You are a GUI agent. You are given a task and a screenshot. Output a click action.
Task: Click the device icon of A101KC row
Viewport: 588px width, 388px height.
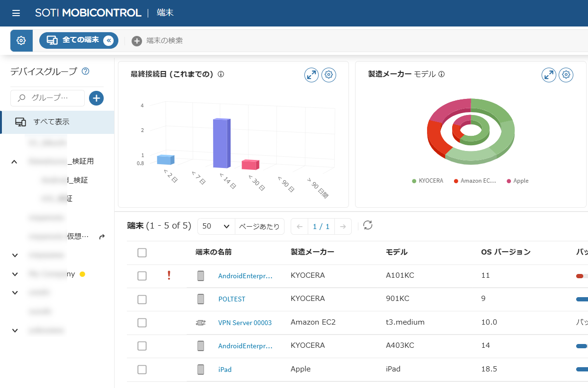201,275
